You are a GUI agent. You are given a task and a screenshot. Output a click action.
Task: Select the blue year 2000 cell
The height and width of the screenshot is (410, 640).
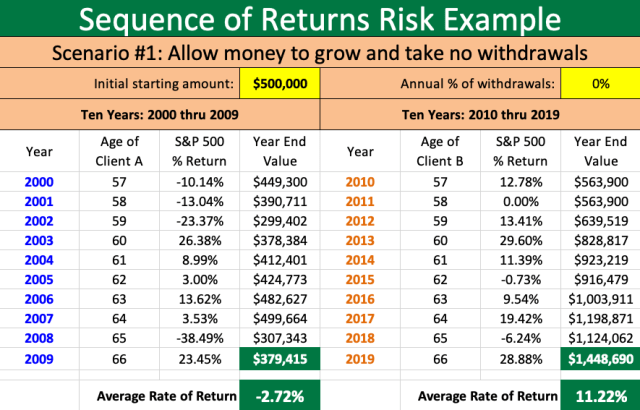[x=40, y=183]
